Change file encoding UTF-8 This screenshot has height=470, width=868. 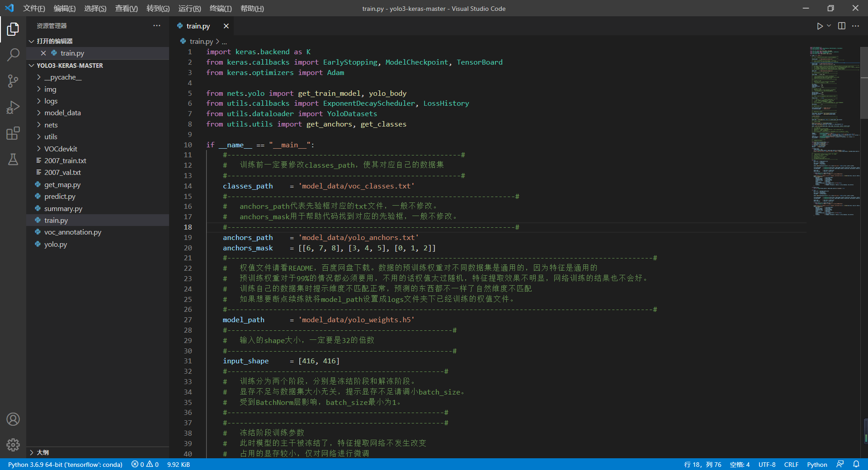click(x=767, y=464)
